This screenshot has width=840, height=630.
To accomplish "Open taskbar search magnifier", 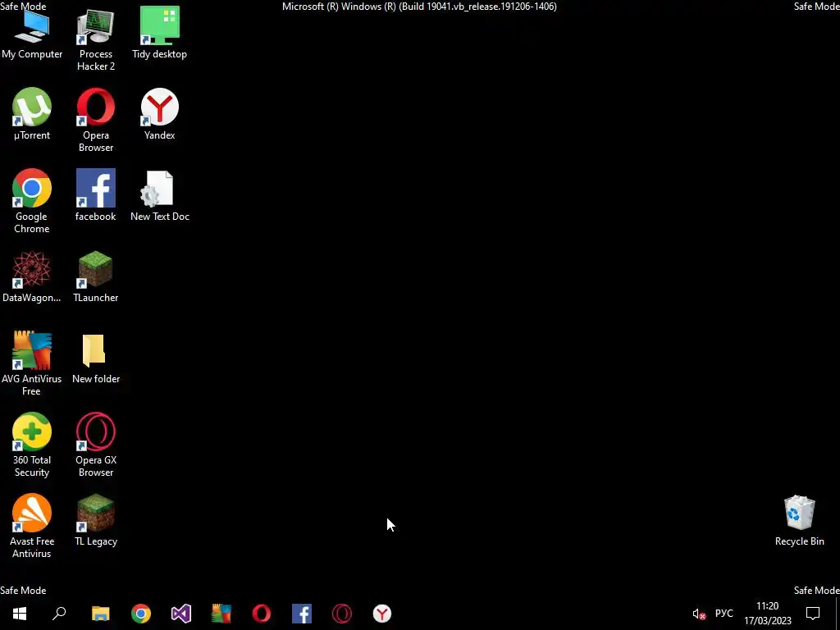I will [x=59, y=614].
